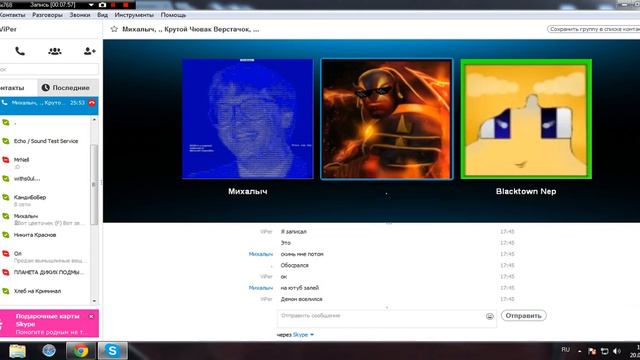This screenshot has height=360, width=640.
Task: Select Blacktown Nep's green-bordered avatar
Action: coord(526,119)
